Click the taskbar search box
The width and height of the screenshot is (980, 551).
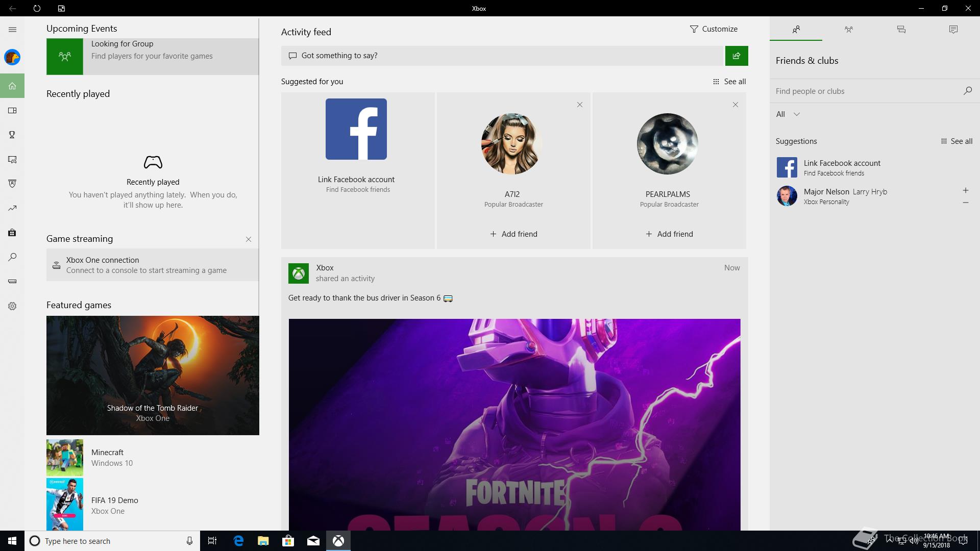click(x=112, y=541)
